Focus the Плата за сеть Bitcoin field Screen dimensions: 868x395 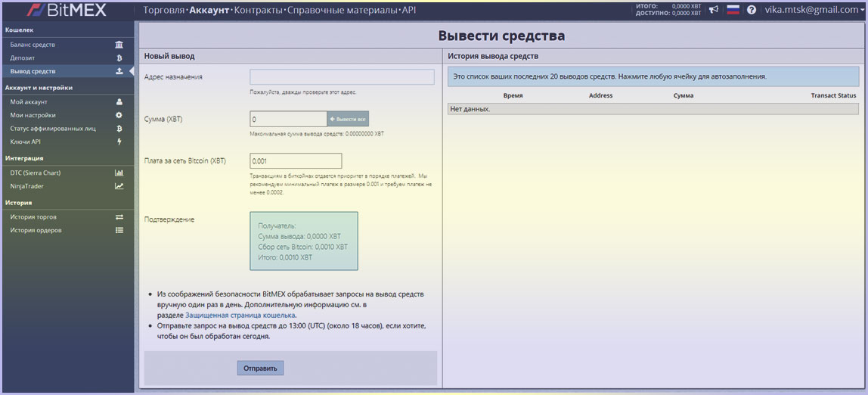click(x=296, y=161)
